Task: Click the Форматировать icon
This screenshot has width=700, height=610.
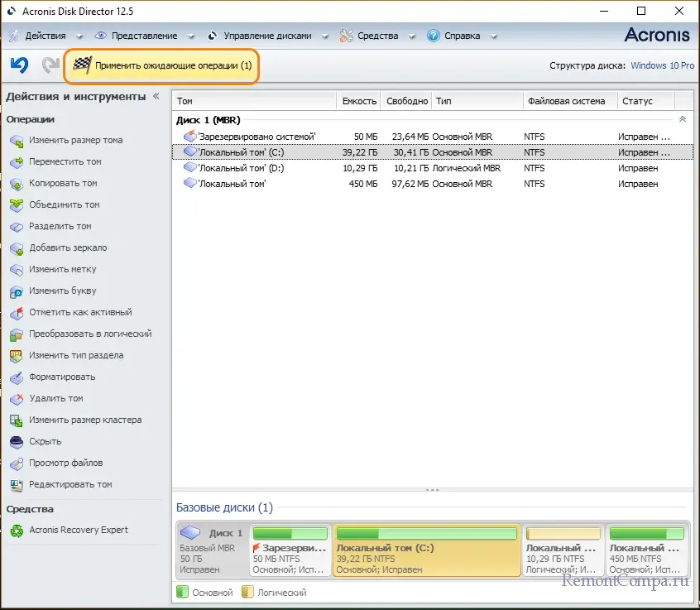Action: point(17,377)
